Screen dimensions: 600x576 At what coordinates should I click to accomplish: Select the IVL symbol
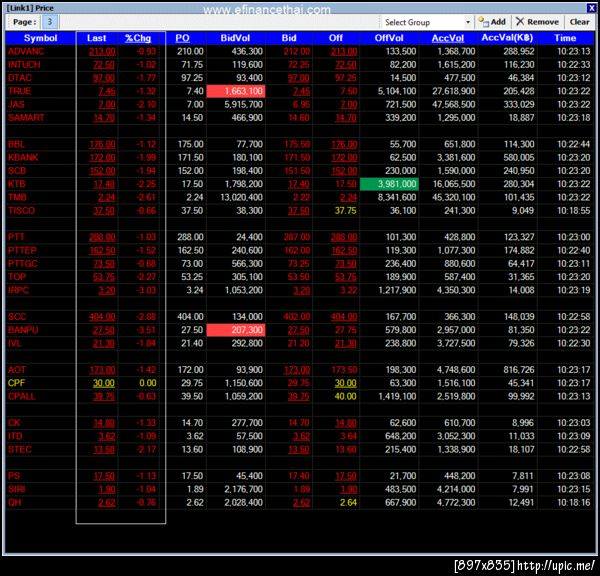pos(15,343)
